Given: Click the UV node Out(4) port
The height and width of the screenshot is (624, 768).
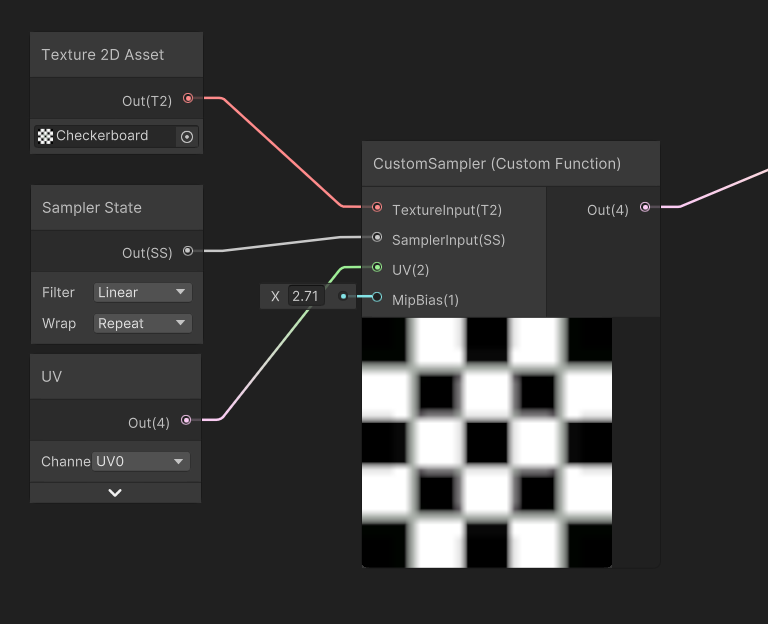Looking at the screenshot, I should pyautogui.click(x=186, y=421).
